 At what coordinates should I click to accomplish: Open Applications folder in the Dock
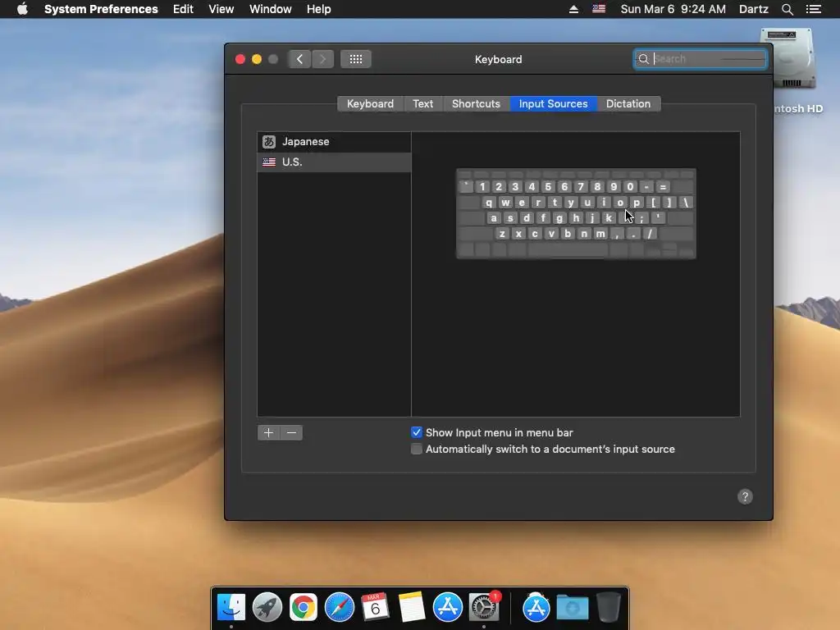(536, 607)
